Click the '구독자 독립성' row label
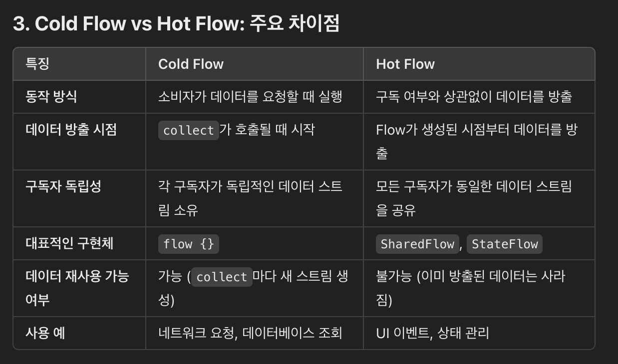 63,186
